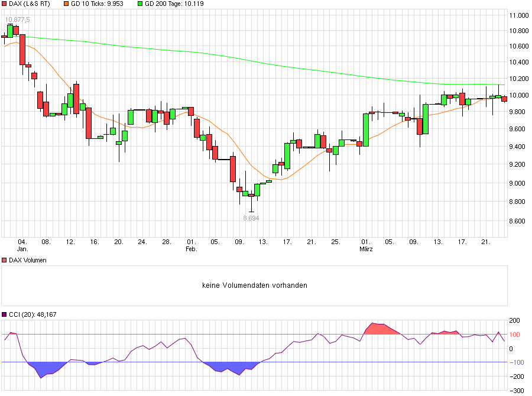Click the orange GD 10 Ticks legend icon
The width and height of the screenshot is (532, 396).
[66, 4]
